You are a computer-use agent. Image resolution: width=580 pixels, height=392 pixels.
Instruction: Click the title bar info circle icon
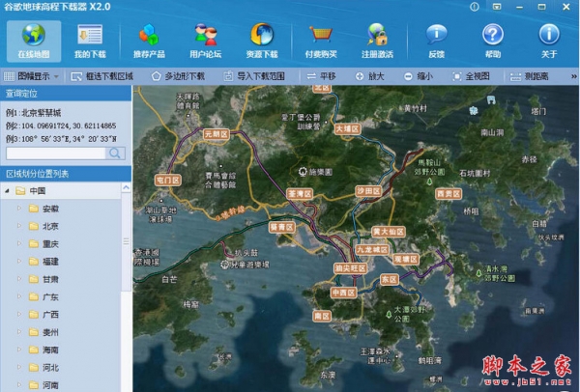475,7
